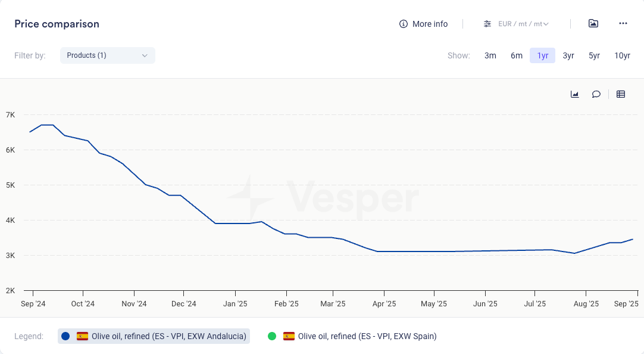Switch to the chart view icon
Viewport: 644px width, 354px height.
575,94
